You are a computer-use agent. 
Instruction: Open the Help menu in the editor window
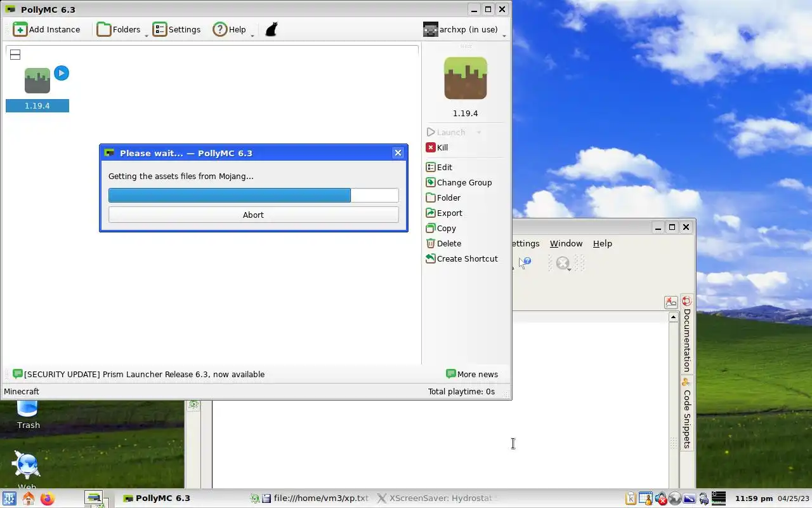[603, 243]
